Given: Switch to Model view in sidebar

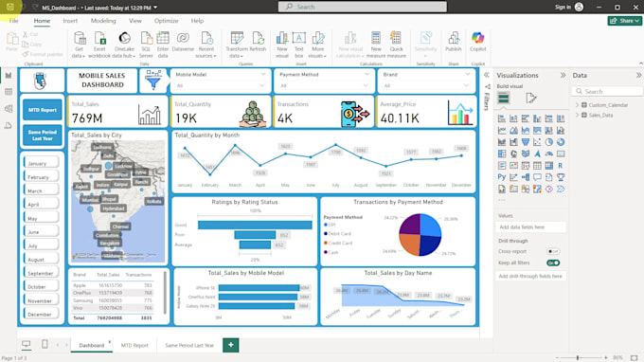Looking at the screenshot, I should [9, 108].
